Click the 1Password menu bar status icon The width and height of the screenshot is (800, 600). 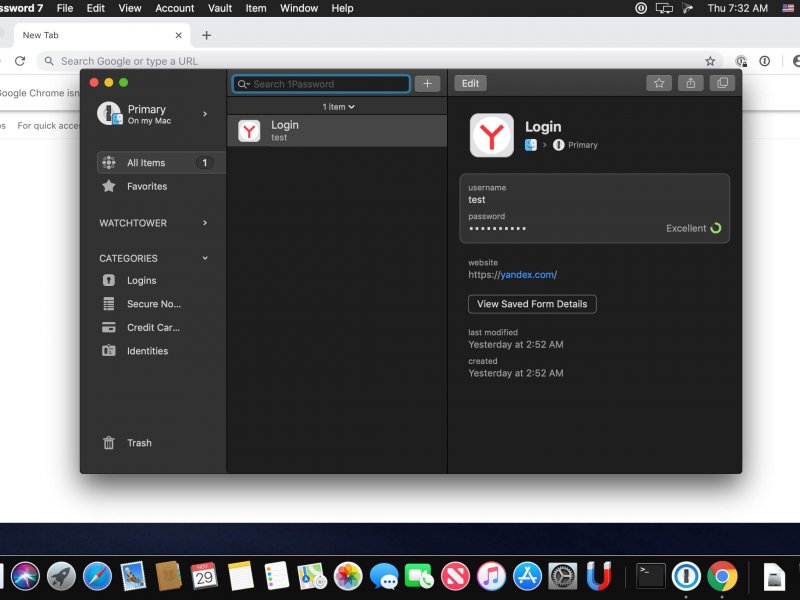[x=641, y=8]
